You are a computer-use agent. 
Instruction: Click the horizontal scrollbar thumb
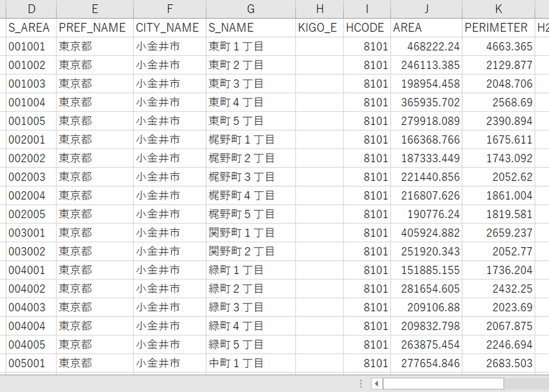click(x=443, y=384)
